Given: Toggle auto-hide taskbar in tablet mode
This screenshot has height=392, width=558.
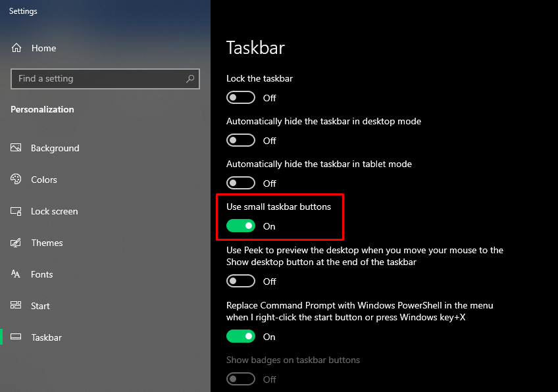Looking at the screenshot, I should click(241, 183).
